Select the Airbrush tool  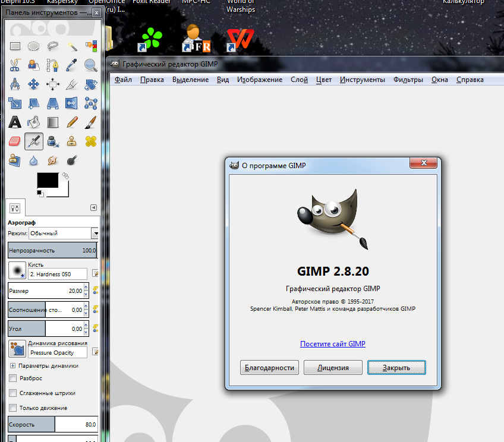34,141
